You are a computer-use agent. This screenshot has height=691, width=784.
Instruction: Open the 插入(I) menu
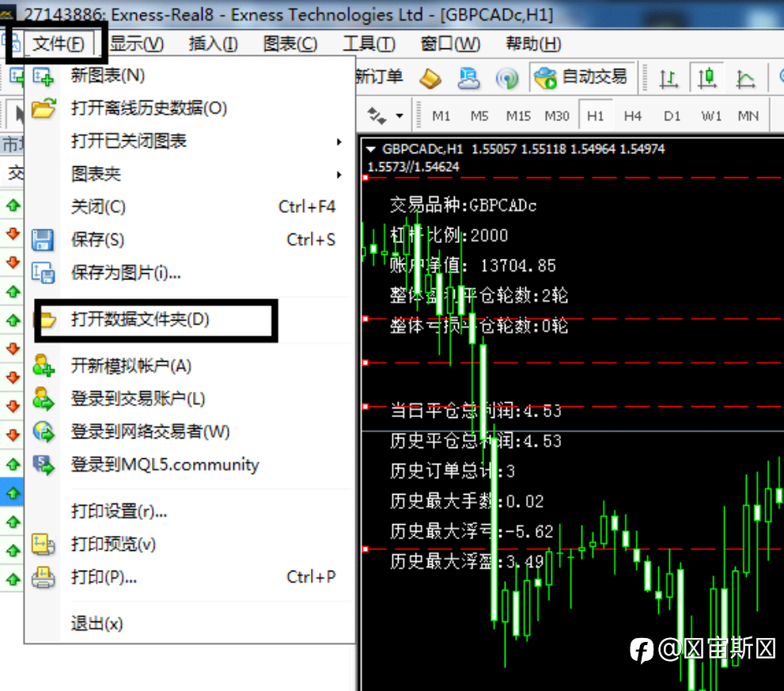coord(214,44)
